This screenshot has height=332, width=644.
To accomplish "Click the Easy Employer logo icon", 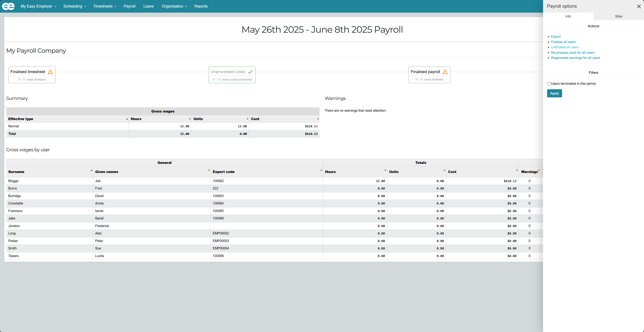I will tap(8, 6).
